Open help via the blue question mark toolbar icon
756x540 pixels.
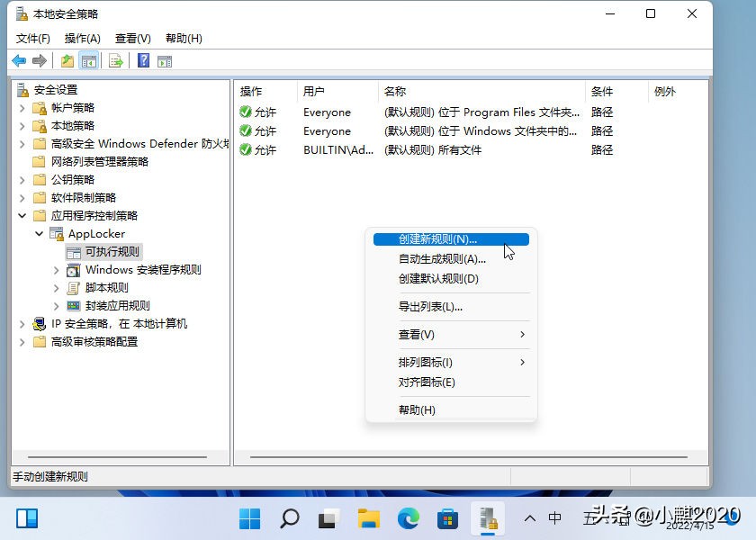(x=144, y=60)
